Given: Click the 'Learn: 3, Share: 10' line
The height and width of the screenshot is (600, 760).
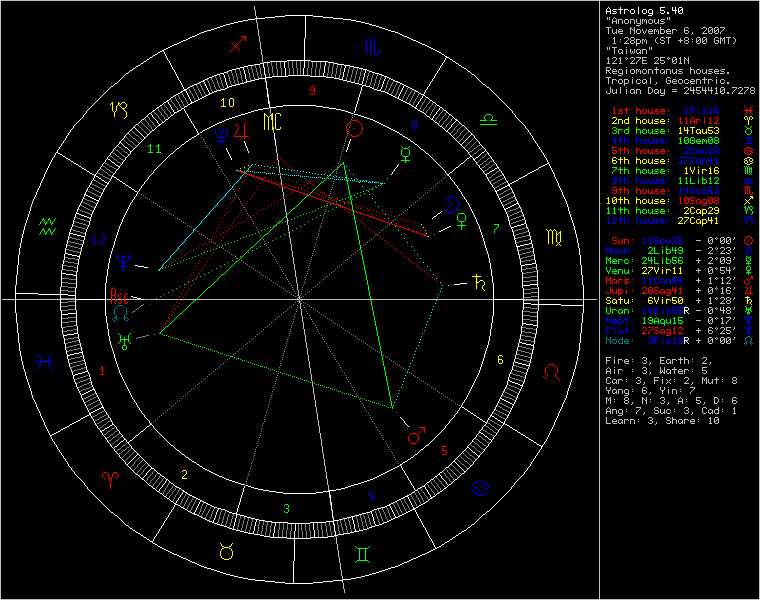Looking at the screenshot, I should click(662, 421).
